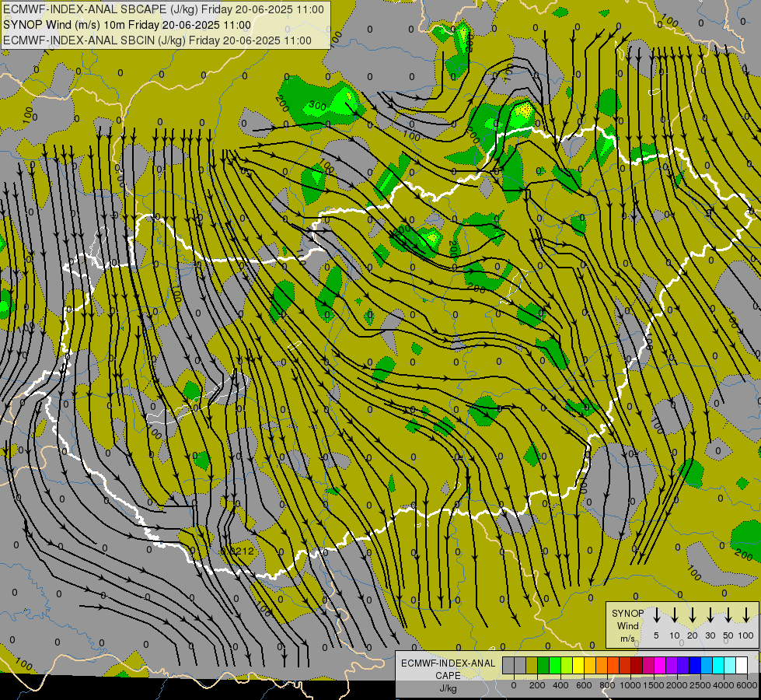Click the '4000' tick label in CAPE legend
Image resolution: width=761 pixels, height=700 pixels.
(724, 685)
